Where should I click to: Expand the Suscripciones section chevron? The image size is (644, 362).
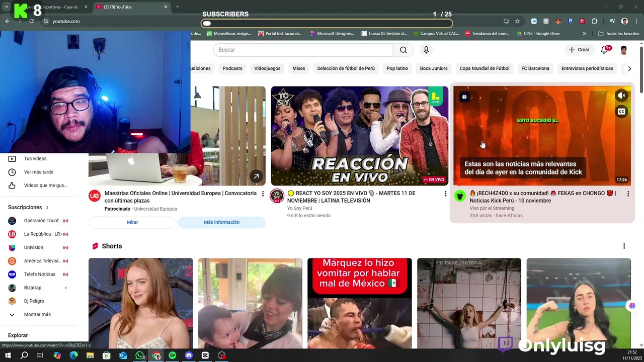click(x=47, y=207)
